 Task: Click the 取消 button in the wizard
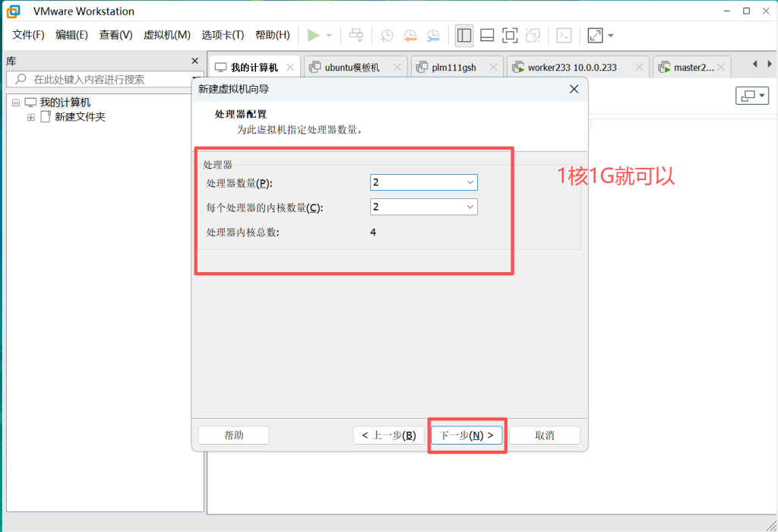(x=545, y=435)
